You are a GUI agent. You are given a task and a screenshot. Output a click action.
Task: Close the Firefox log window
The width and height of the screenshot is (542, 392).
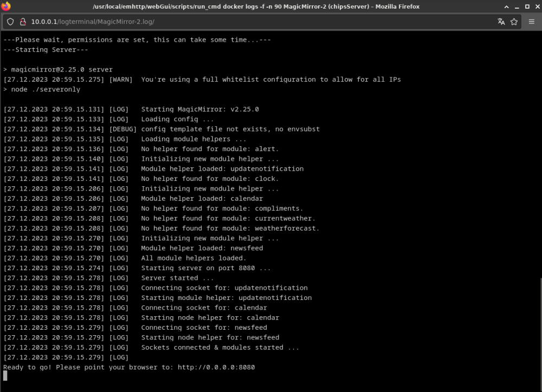click(537, 6)
